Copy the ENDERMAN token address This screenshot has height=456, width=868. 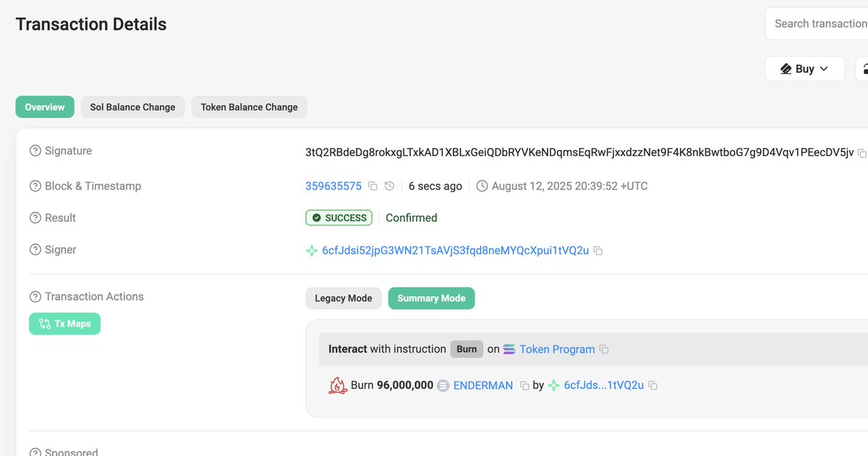524,386
